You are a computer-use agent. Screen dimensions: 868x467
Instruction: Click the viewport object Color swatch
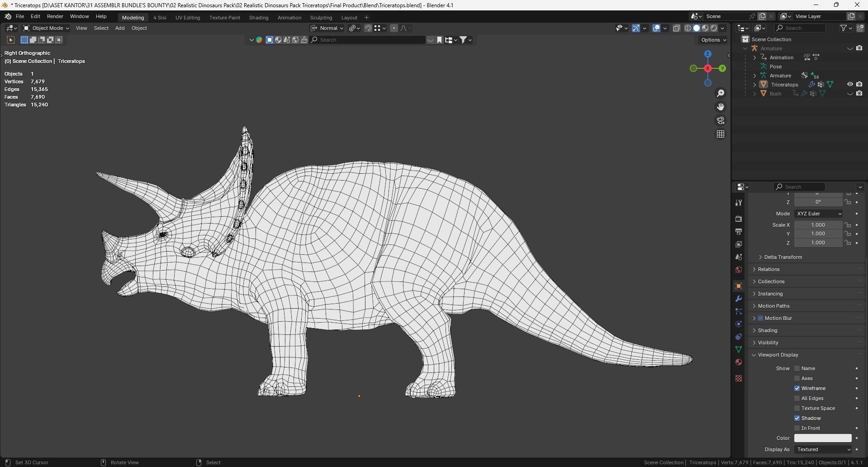(x=823, y=438)
